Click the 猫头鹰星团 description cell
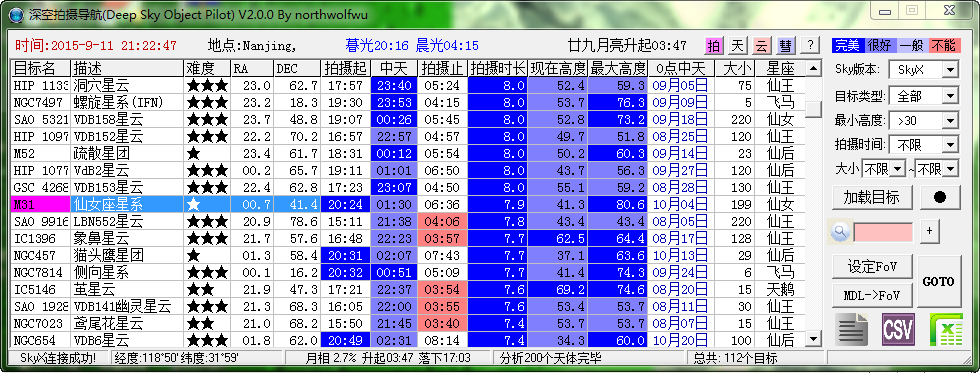The image size is (980, 373). point(128,255)
